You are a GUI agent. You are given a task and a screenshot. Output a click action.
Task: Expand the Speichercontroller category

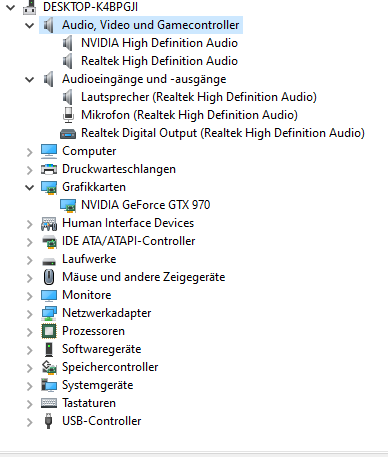(x=30, y=368)
